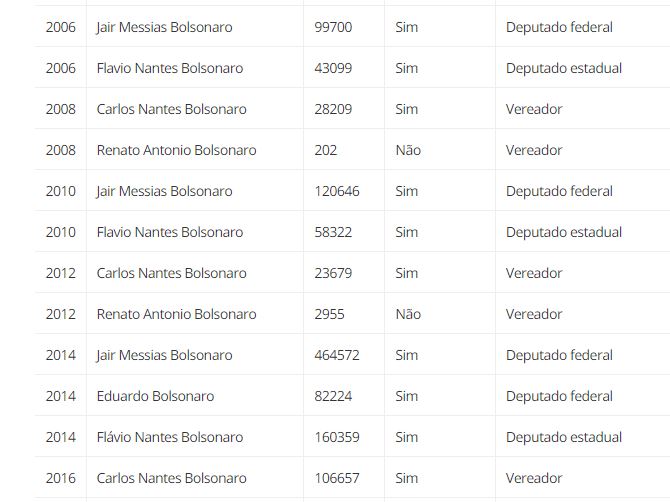Click vote count 464572
The width and height of the screenshot is (670, 502).
point(337,355)
